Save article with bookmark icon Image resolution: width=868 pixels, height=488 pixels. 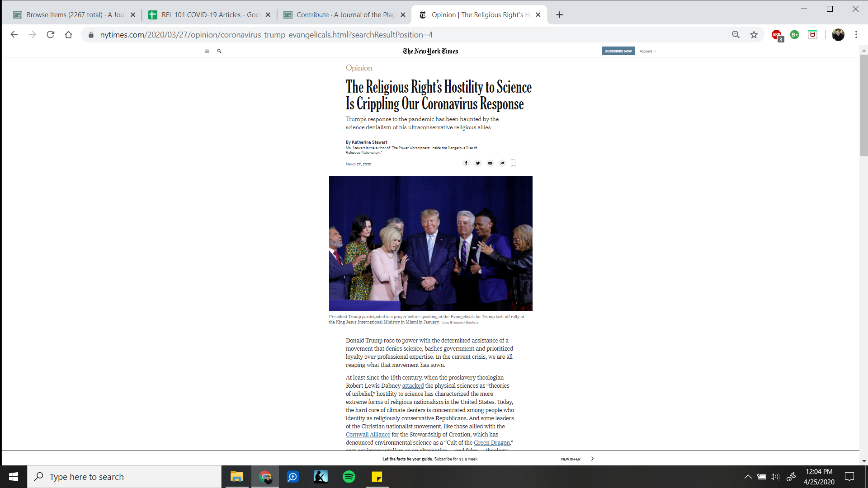[x=513, y=163]
